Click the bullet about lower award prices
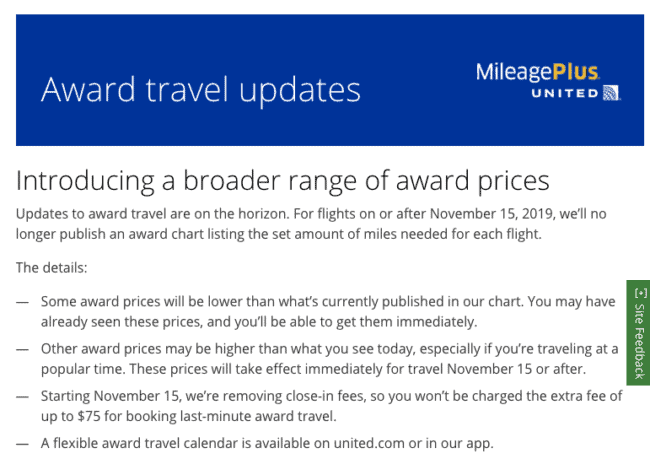The width and height of the screenshot is (650, 475). pyautogui.click(x=327, y=311)
